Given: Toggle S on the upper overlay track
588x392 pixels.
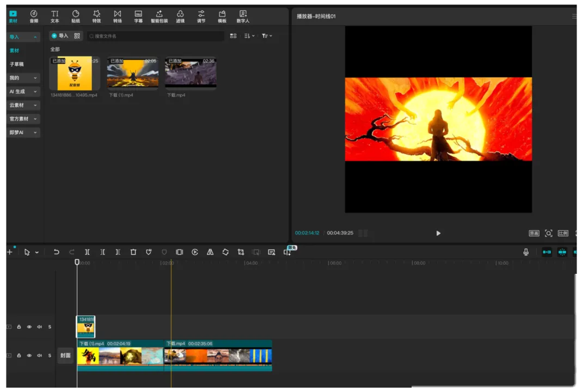Looking at the screenshot, I should 50,327.
